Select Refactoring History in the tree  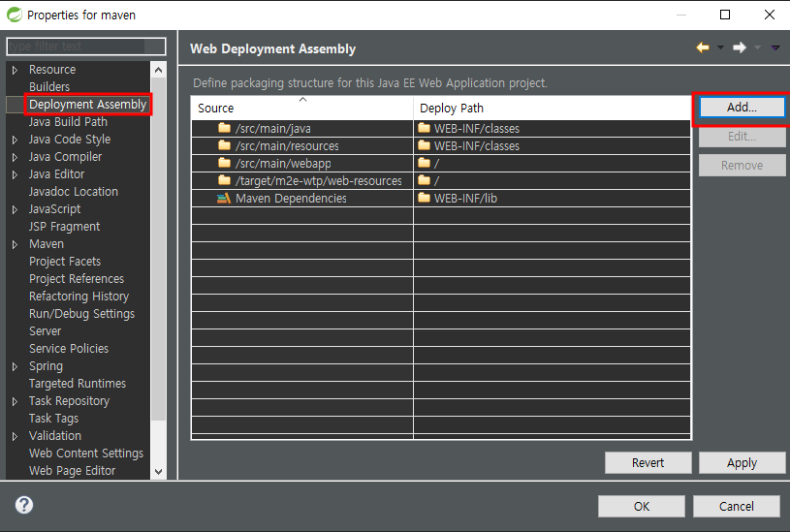click(79, 297)
